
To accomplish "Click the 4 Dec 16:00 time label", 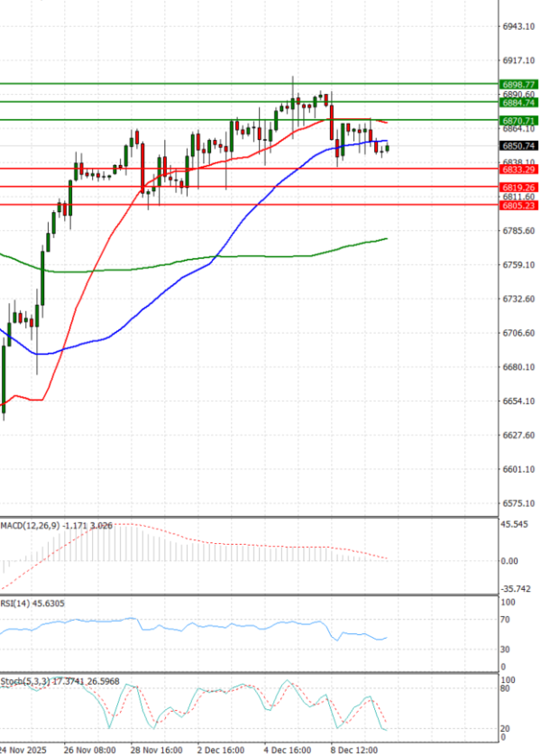I will [289, 749].
